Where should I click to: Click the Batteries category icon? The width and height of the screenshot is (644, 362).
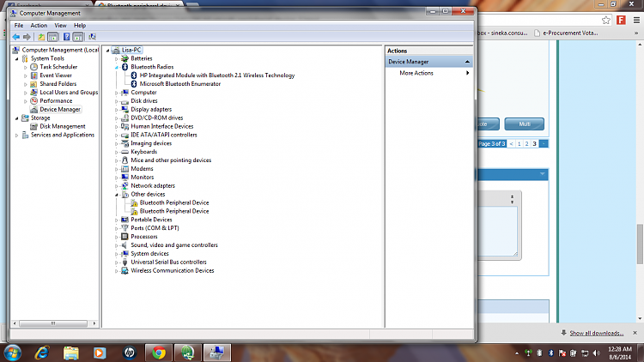point(125,58)
